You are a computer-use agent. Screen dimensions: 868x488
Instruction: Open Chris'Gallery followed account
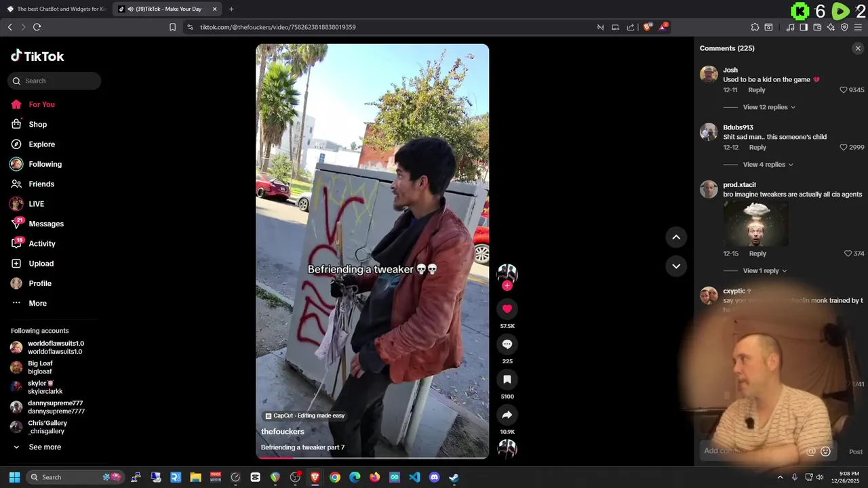(46, 427)
